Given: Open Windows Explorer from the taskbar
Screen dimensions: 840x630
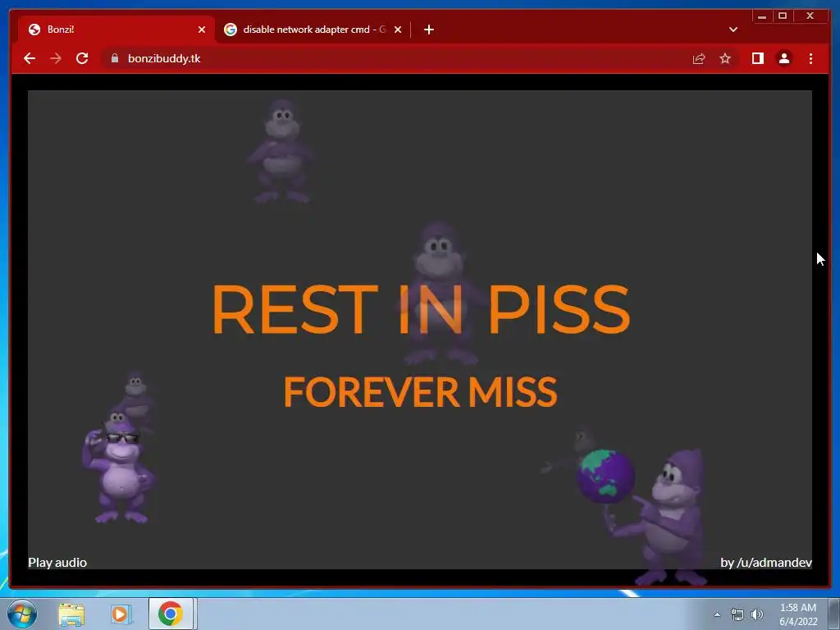Looking at the screenshot, I should (x=71, y=614).
